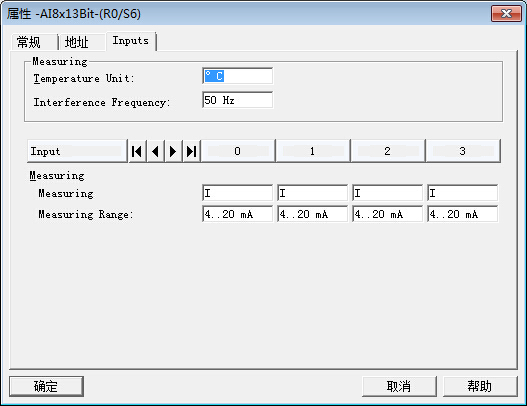Cancel changes with the 取消 button
The width and height of the screenshot is (527, 406).
coord(399,386)
